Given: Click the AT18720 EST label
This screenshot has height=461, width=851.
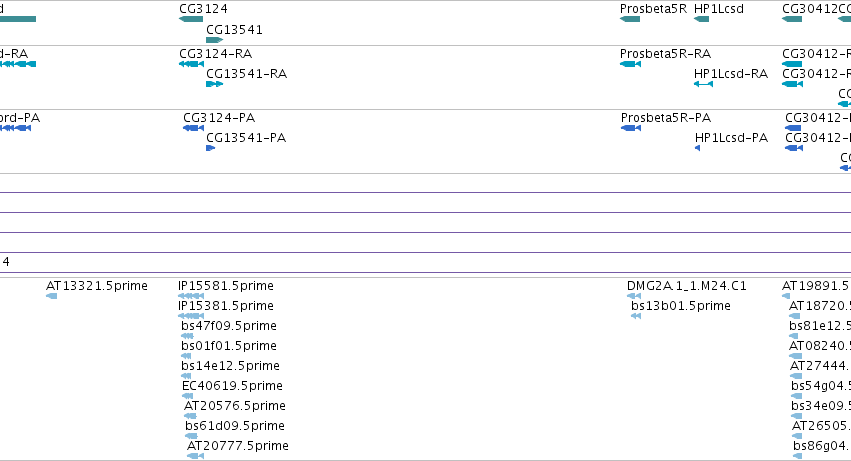Looking at the screenshot, I should point(820,306).
